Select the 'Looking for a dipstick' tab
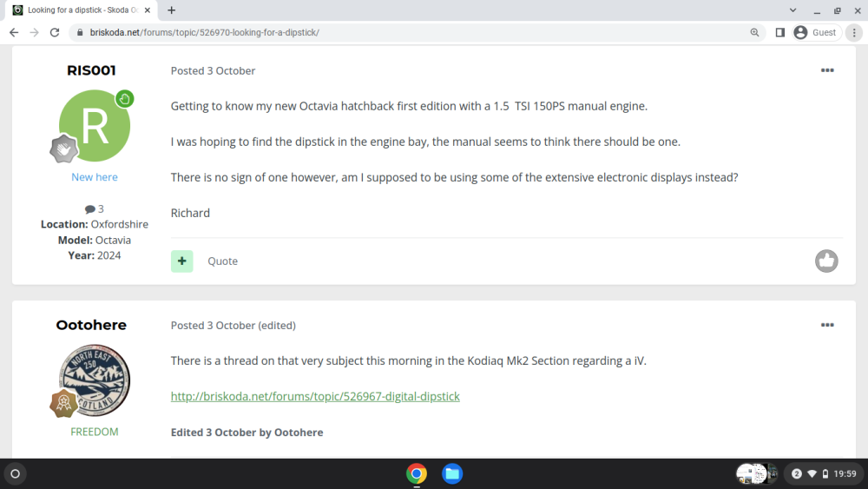This screenshot has height=489, width=868. (82, 10)
